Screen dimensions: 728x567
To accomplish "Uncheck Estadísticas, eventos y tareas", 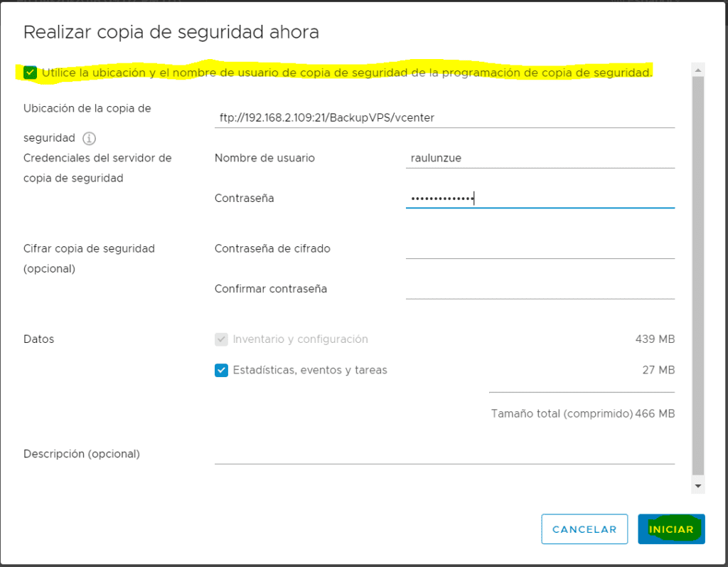I will pyautogui.click(x=221, y=370).
